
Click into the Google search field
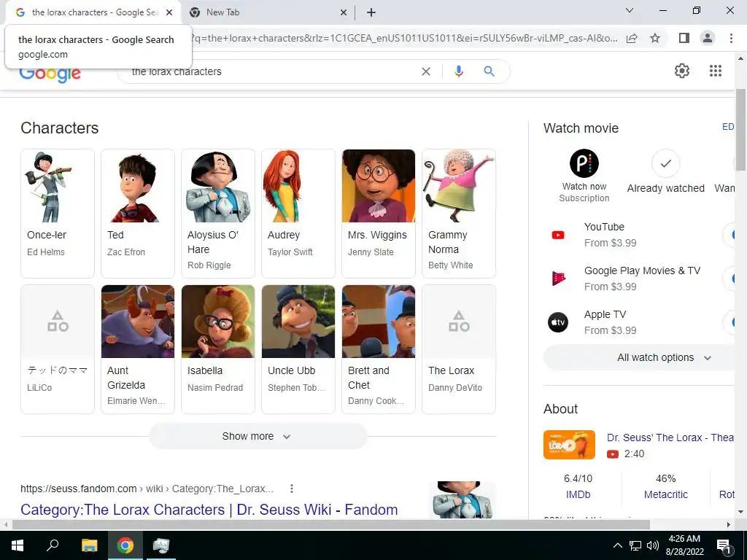click(271, 71)
